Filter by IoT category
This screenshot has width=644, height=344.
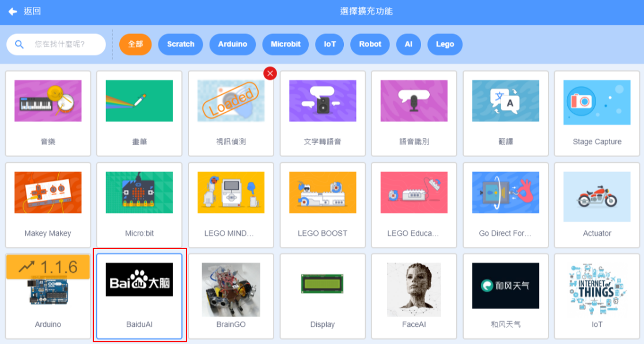point(329,44)
